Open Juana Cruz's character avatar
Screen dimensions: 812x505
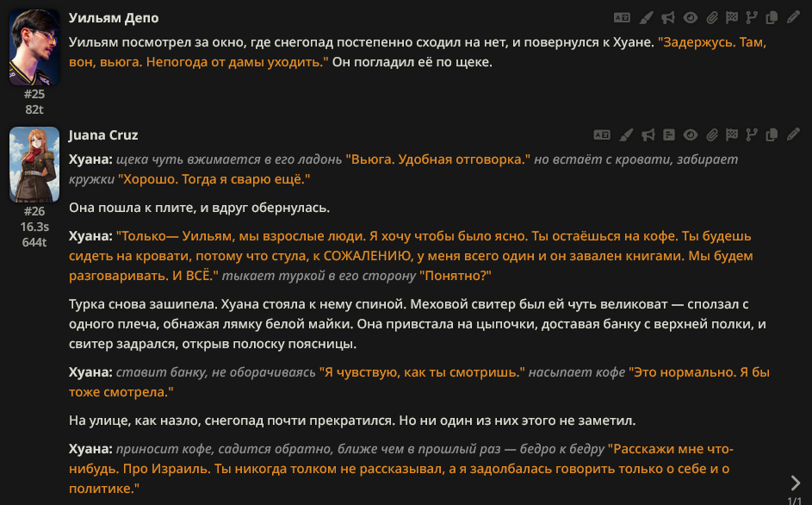tap(34, 165)
